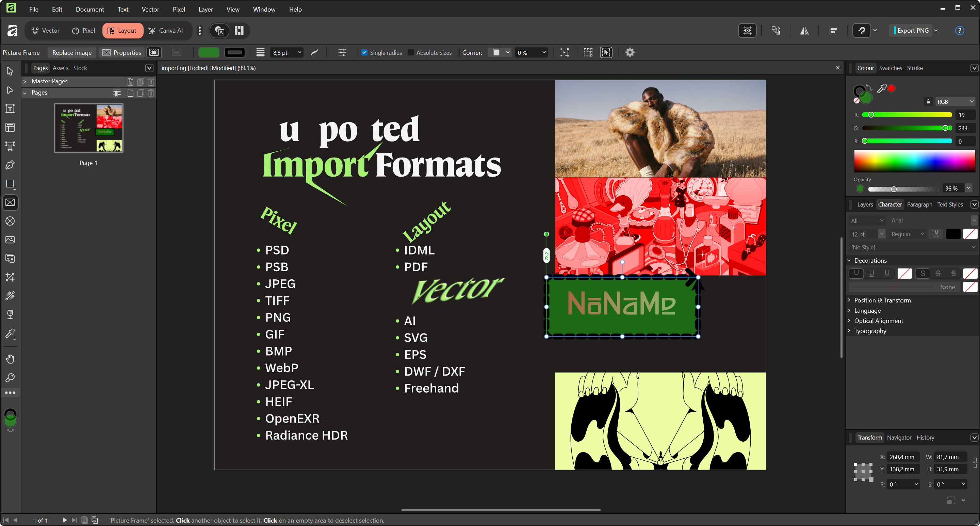Uncheck the Single radius checkbox
The height and width of the screenshot is (526, 980).
click(364, 52)
